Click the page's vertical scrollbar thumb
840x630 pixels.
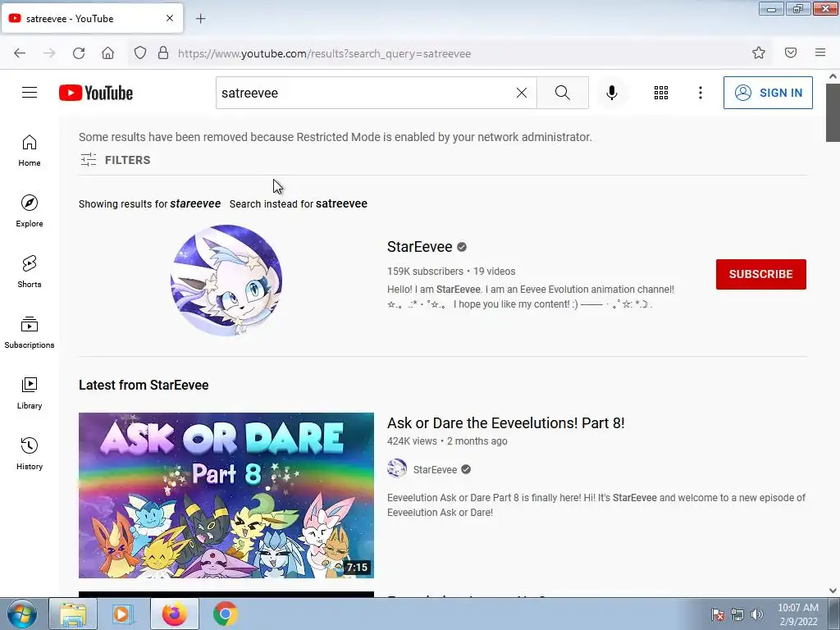coord(833,112)
